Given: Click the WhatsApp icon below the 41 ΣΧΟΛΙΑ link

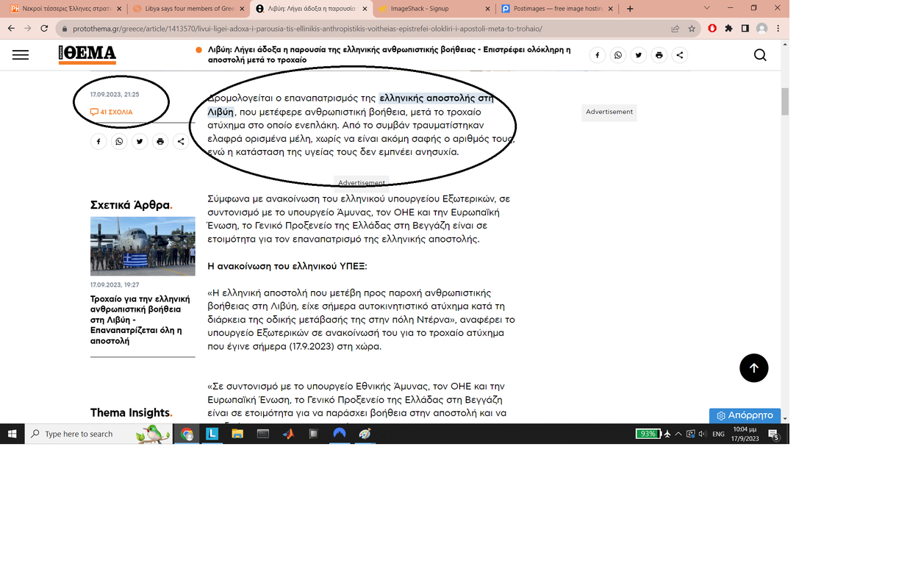Looking at the screenshot, I should pos(119,142).
